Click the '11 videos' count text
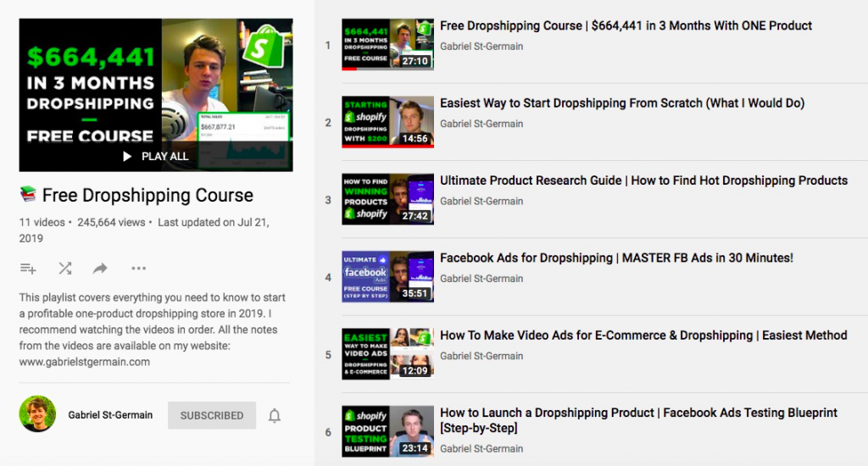868x466 pixels. 42,223
